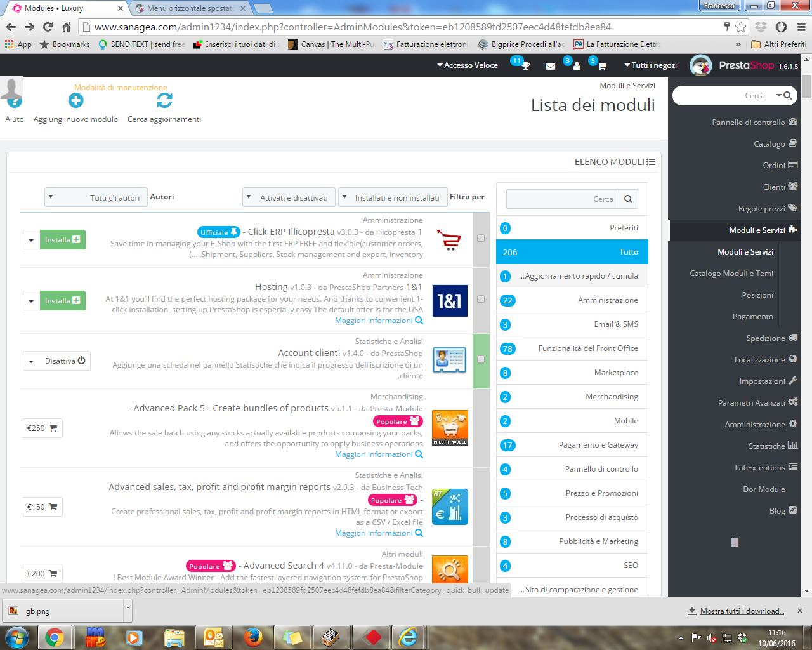Open the Installati e non installati dropdown
The image size is (812, 650).
(x=393, y=197)
